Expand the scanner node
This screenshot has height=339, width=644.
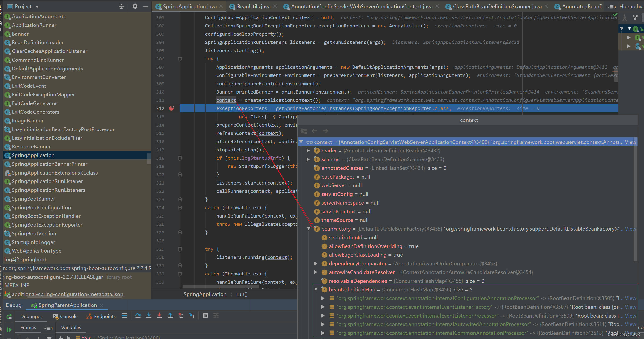[x=308, y=159]
